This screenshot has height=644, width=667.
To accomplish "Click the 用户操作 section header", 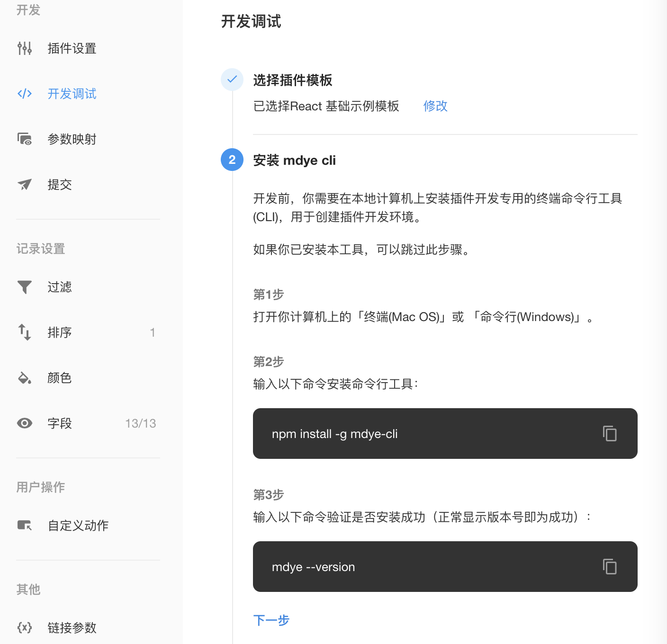I will point(41,487).
